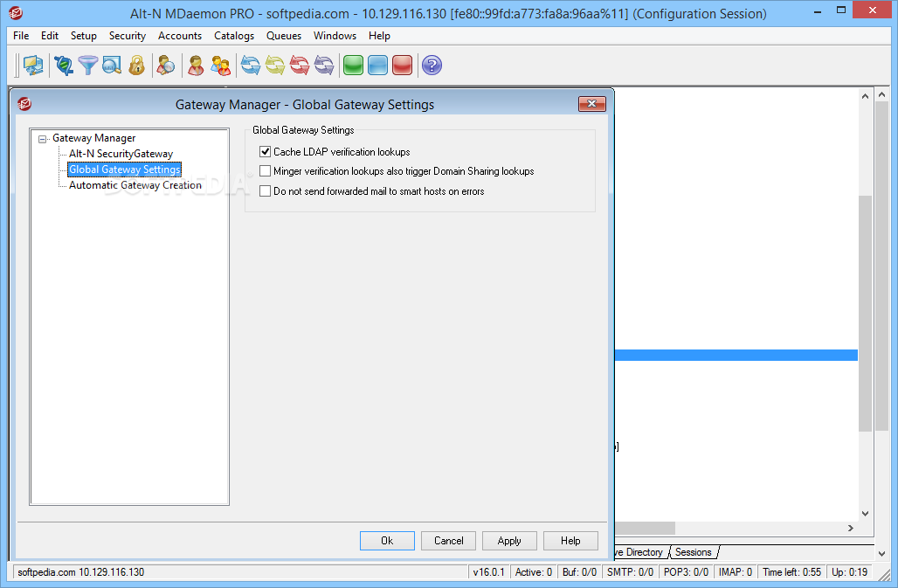Open the Setup menu
898x588 pixels.
click(x=84, y=36)
